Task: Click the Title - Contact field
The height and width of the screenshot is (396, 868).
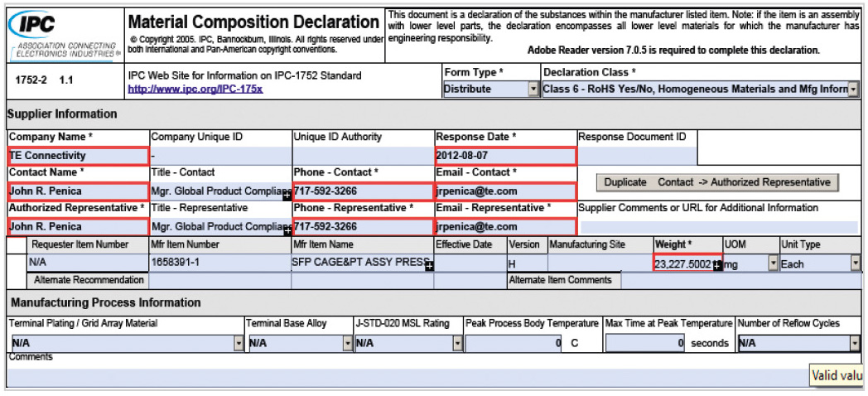Action: tap(220, 191)
